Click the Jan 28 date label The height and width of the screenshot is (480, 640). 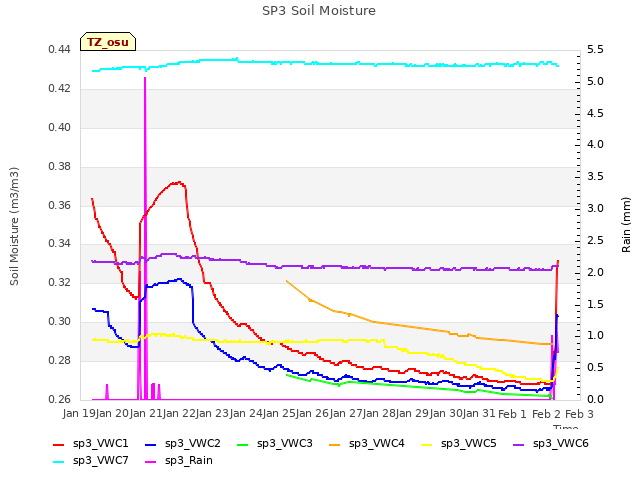tap(379, 413)
